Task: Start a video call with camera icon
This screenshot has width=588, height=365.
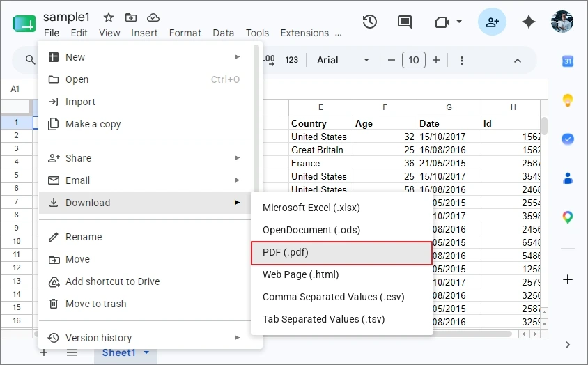Action: (442, 22)
